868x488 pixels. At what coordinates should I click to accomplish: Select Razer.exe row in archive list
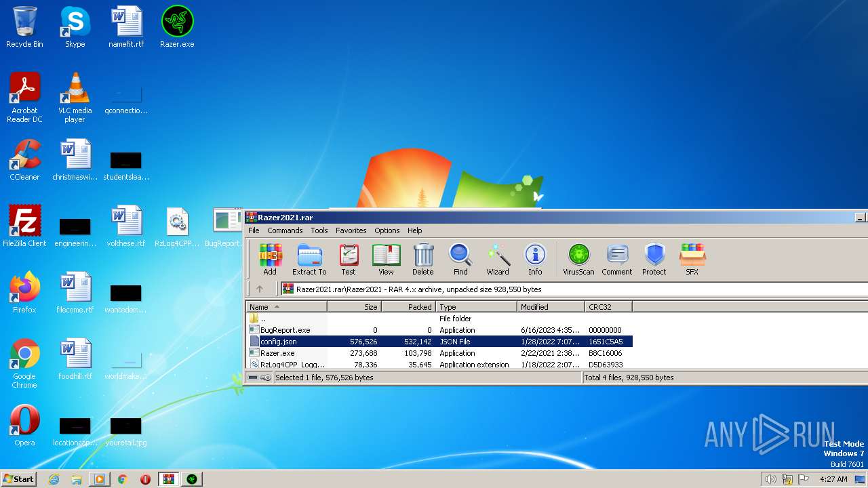[439, 353]
